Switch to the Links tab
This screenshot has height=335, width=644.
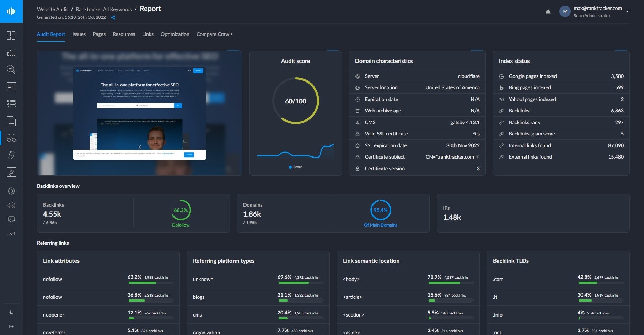(x=148, y=34)
